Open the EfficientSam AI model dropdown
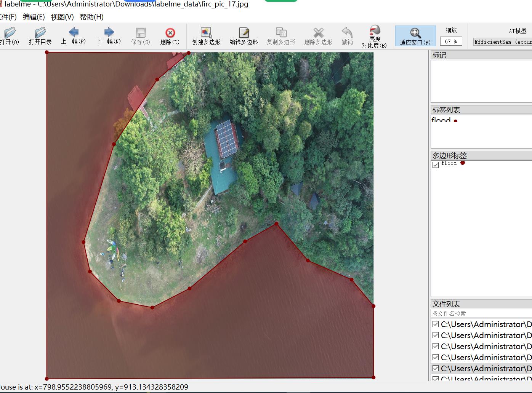The image size is (532, 393). [x=502, y=42]
